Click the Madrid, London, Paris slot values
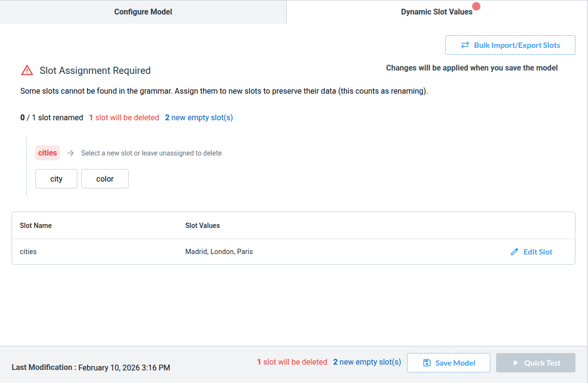This screenshot has width=588, height=383. coord(219,252)
